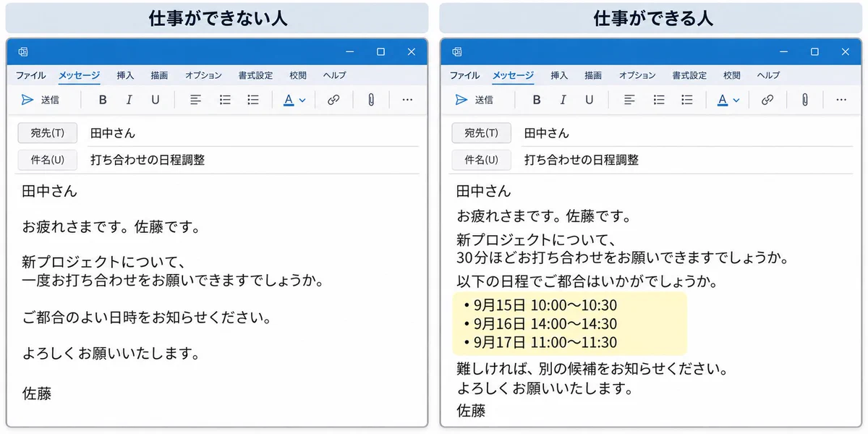Toggle bold in the right email window
This screenshot has width=868, height=434.
pyautogui.click(x=537, y=100)
